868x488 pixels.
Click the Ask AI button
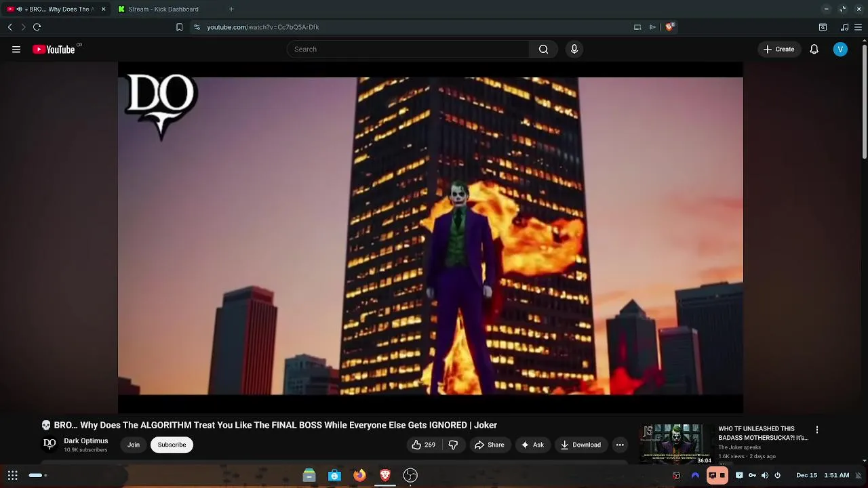pyautogui.click(x=532, y=445)
